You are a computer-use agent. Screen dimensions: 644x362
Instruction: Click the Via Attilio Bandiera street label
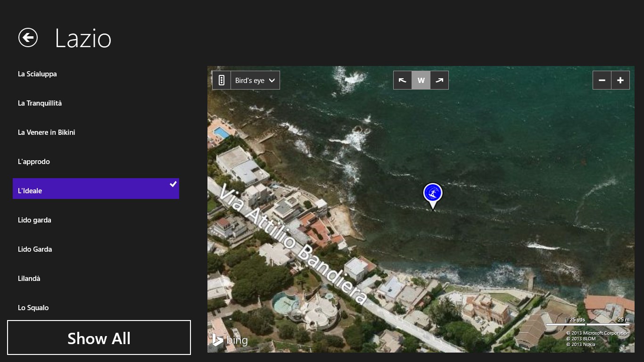(293, 244)
